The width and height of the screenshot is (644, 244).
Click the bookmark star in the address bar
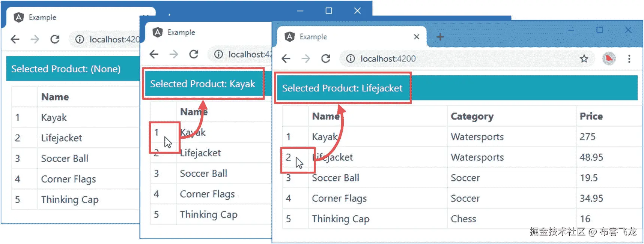[x=584, y=59]
